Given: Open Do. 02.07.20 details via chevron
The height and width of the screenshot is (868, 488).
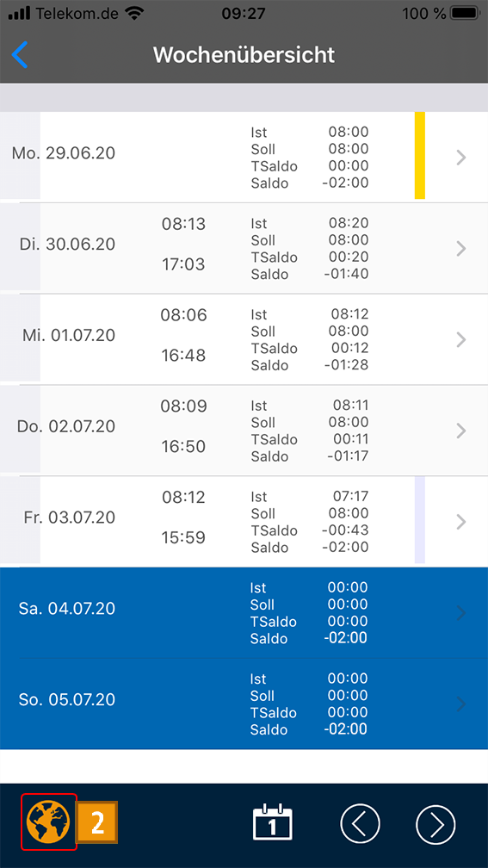Looking at the screenshot, I should (x=461, y=431).
